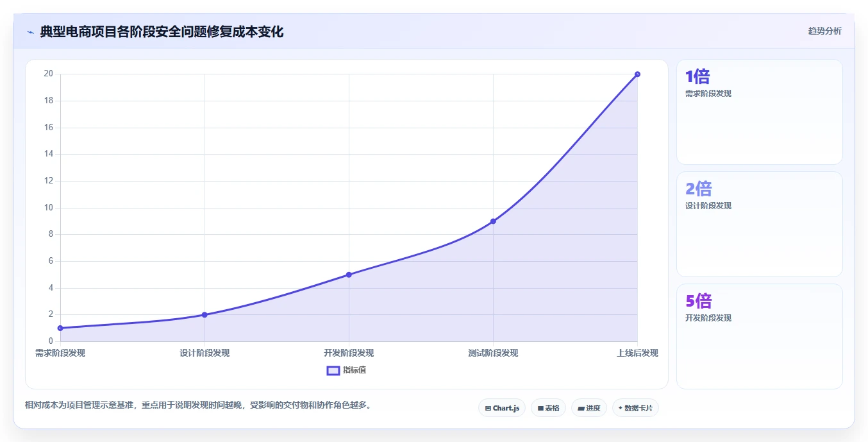This screenshot has width=868, height=442.
Task: Toggle the 指标值 legend item
Action: point(346,370)
